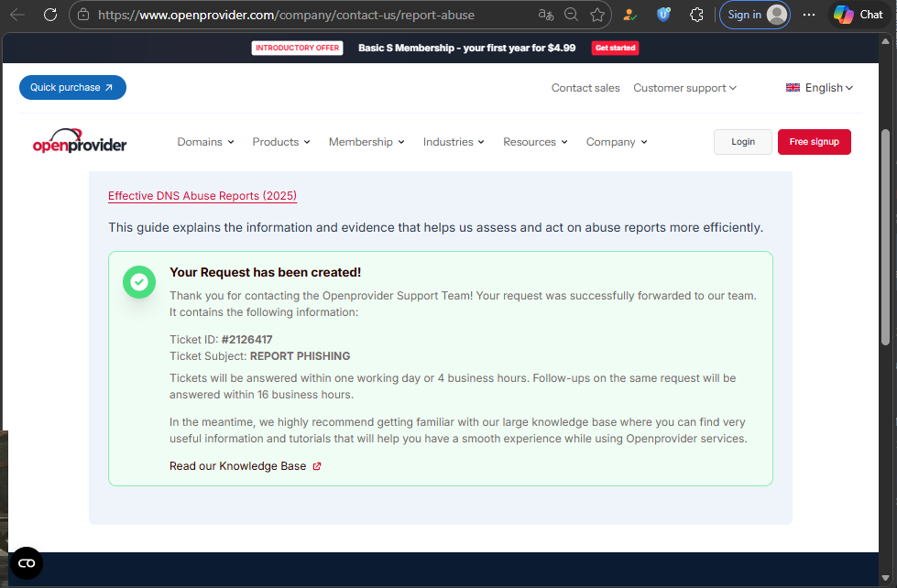Open the accessibility widget button

click(27, 563)
